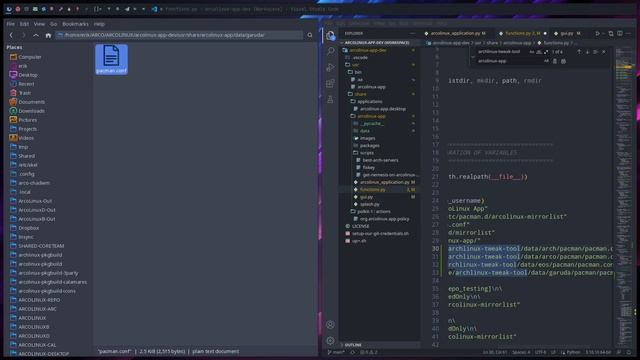The image size is (640, 360).
Task: Open Extensions view in activity bar
Action: click(331, 83)
